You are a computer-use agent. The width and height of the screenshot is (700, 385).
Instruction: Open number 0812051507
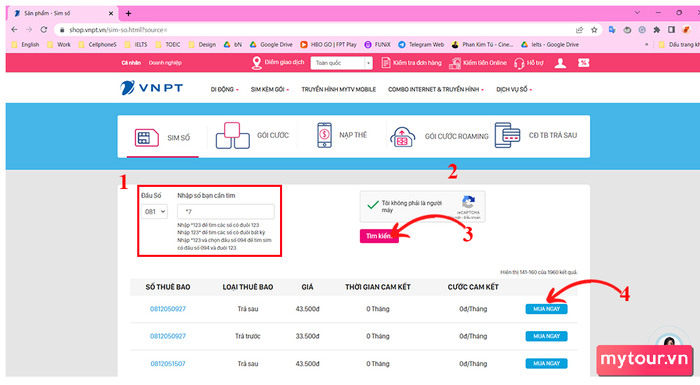click(x=168, y=364)
